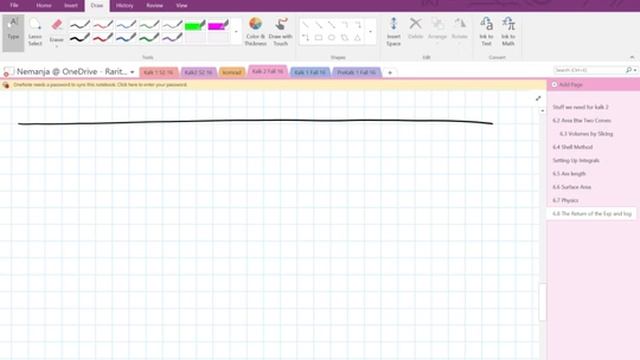Click the Delete button in Edit group
This screenshot has width=640, height=360.
tap(416, 29)
